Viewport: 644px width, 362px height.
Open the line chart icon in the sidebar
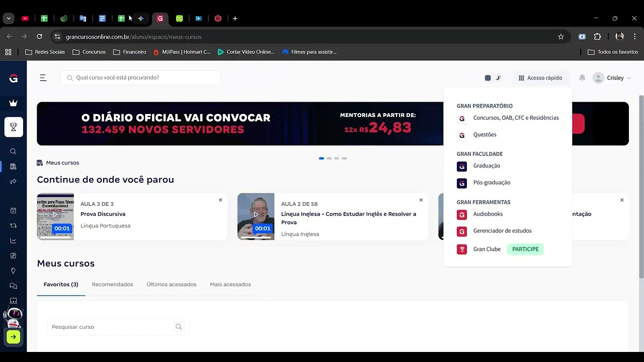click(14, 241)
